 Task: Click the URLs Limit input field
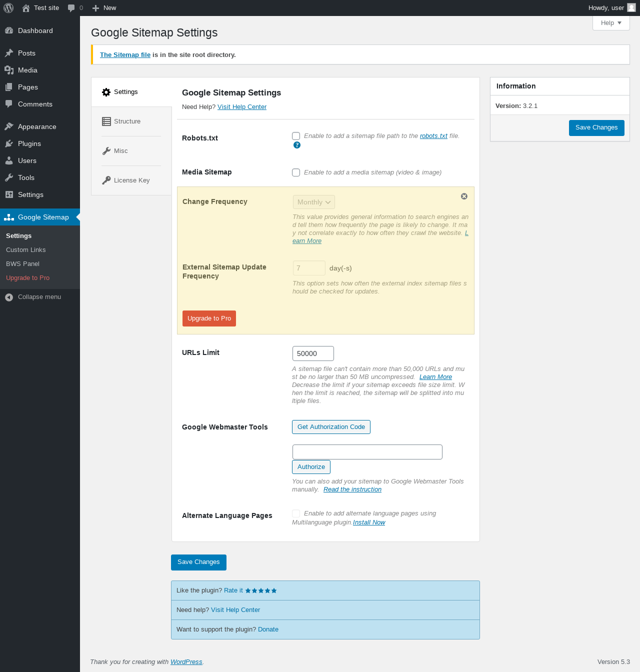pos(313,353)
